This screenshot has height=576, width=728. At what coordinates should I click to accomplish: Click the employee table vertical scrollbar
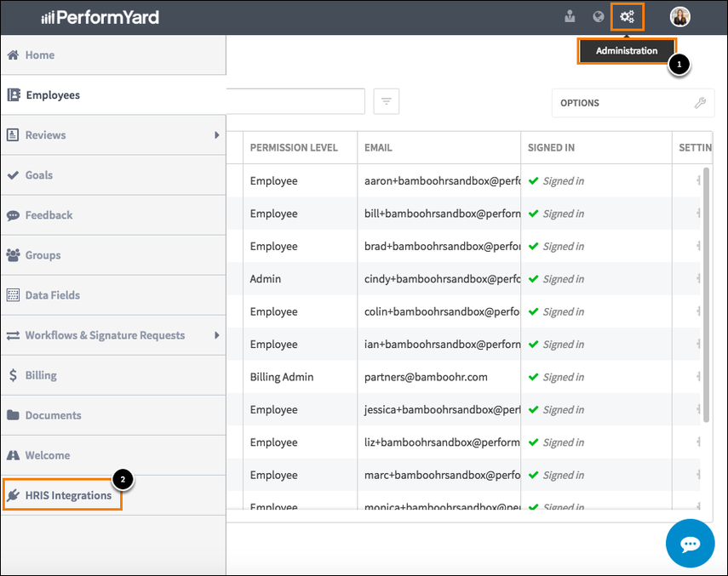pyautogui.click(x=706, y=294)
